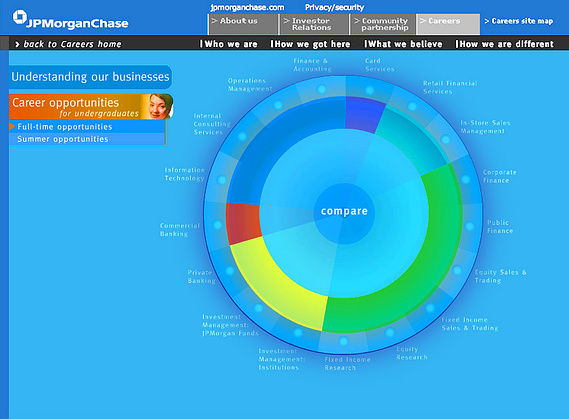The width and height of the screenshot is (569, 419).
Task: Go back to Careers home
Action: (x=68, y=44)
